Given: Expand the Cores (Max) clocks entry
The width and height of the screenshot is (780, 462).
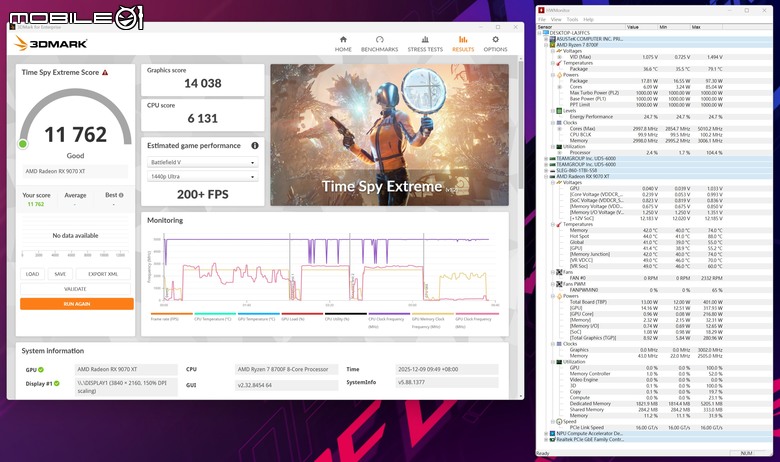Looking at the screenshot, I should [x=559, y=129].
